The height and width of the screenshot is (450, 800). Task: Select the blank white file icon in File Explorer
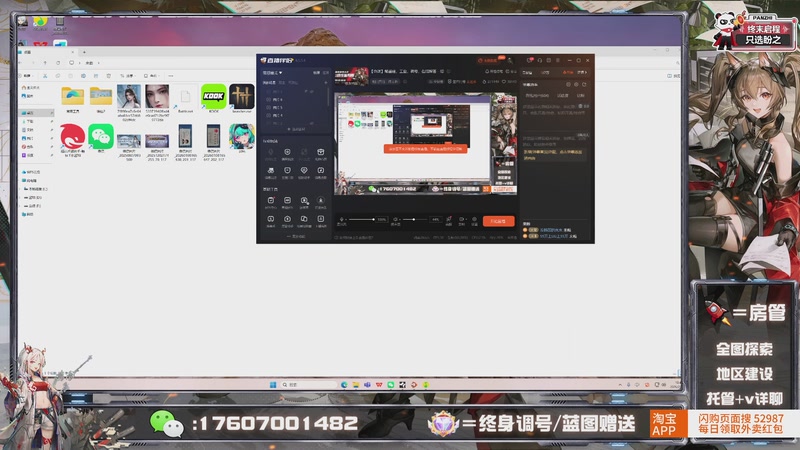click(x=185, y=96)
